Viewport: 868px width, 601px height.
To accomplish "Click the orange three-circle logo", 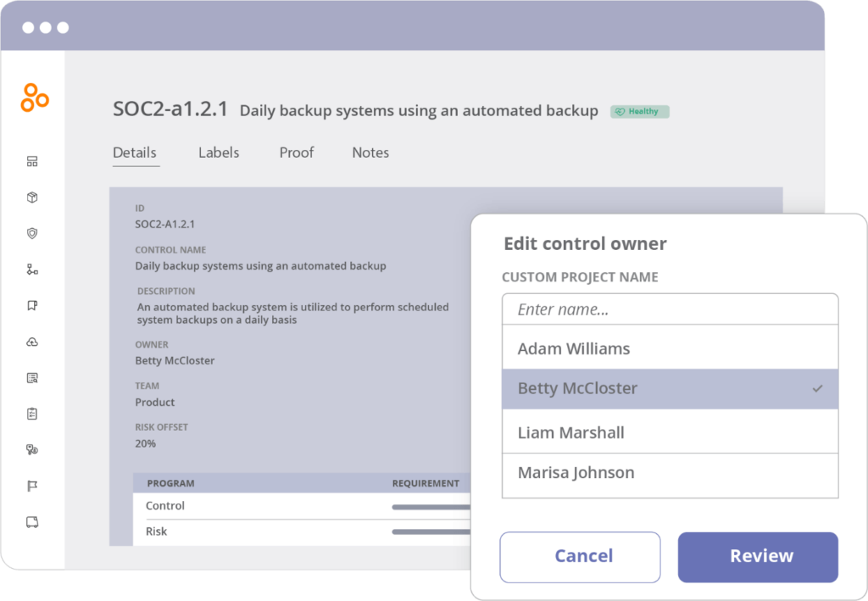I will coord(34,97).
